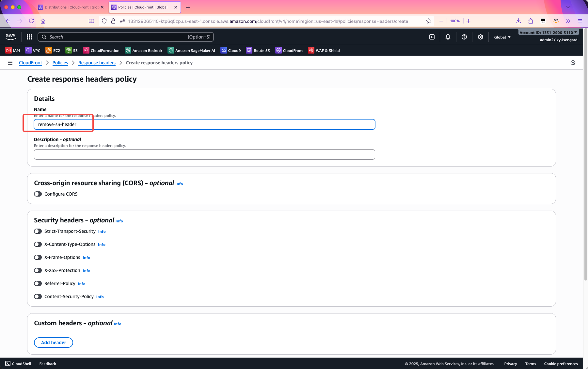This screenshot has width=588, height=369.
Task: Enable the X-Frame-Options toggle
Action: tap(38, 257)
